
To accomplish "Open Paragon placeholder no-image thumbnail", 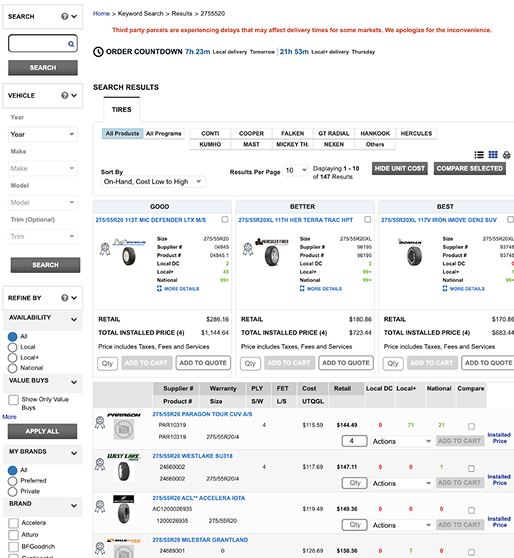I will click(124, 429).
